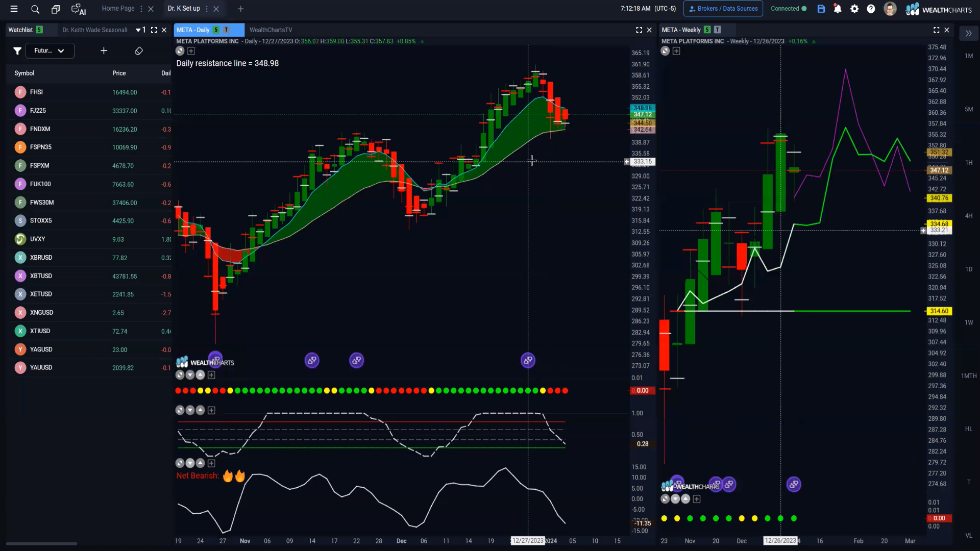This screenshot has height=551, width=980.
Task: Switch to the Home Page tab
Action: click(118, 9)
